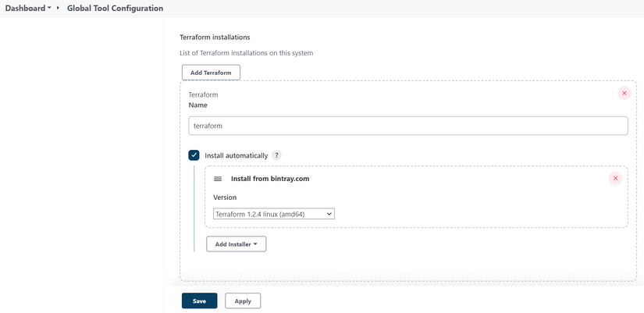Delete the Terraform installation with red X
This screenshot has height=313, width=644.
tap(624, 94)
